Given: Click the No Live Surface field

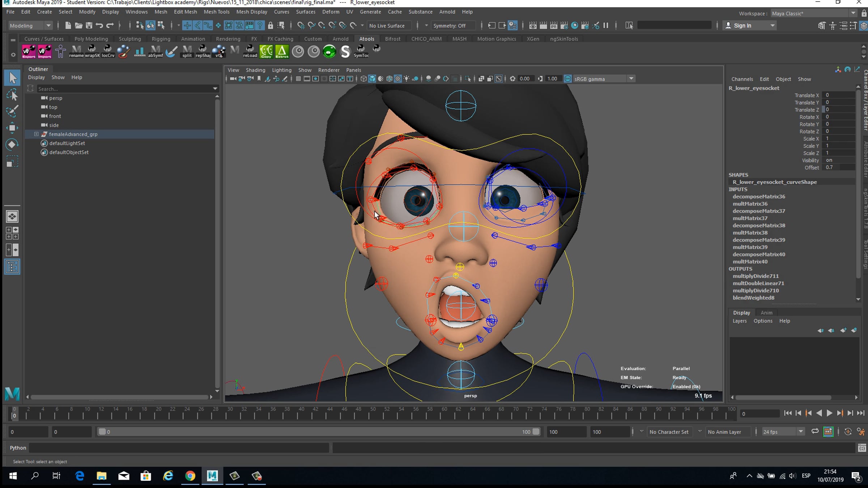Looking at the screenshot, I should (389, 26).
